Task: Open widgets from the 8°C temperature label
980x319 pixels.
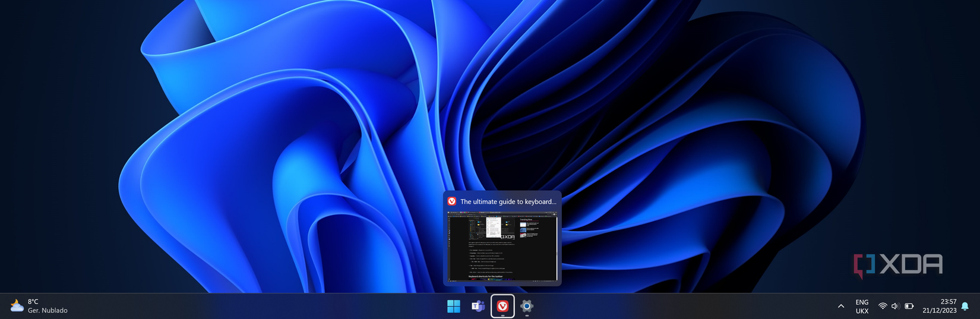Action: coord(33,302)
